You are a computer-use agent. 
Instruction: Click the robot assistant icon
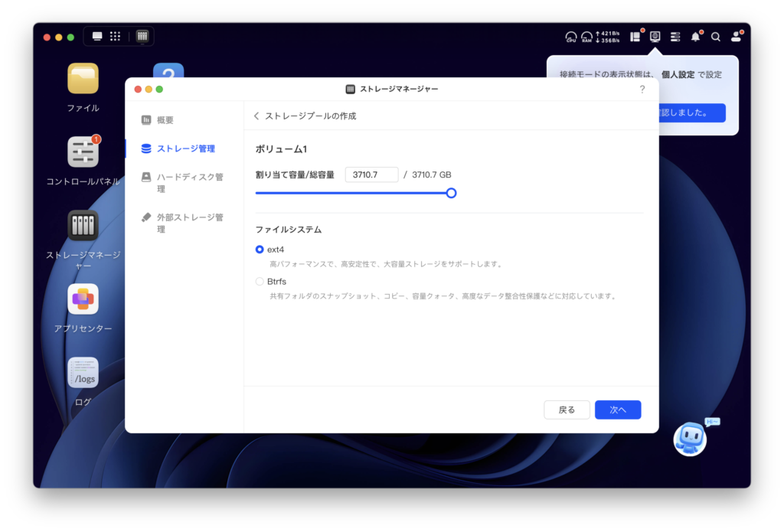[x=690, y=439]
